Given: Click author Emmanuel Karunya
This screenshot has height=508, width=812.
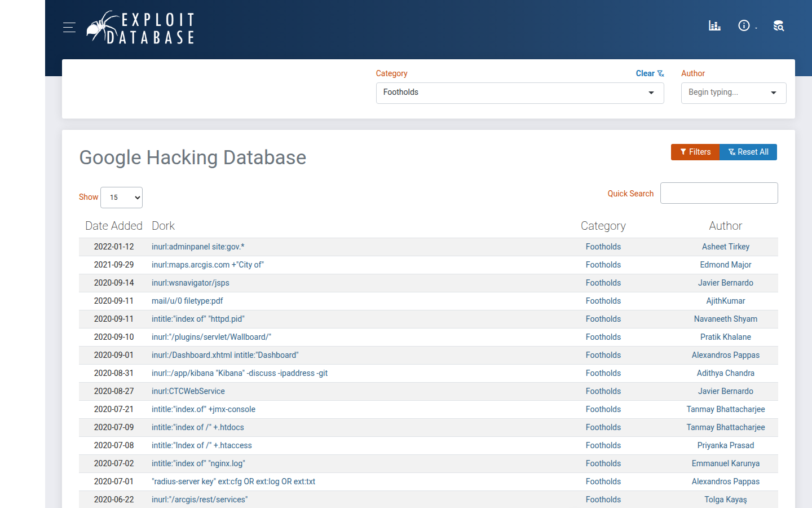Looking at the screenshot, I should click(x=726, y=463).
